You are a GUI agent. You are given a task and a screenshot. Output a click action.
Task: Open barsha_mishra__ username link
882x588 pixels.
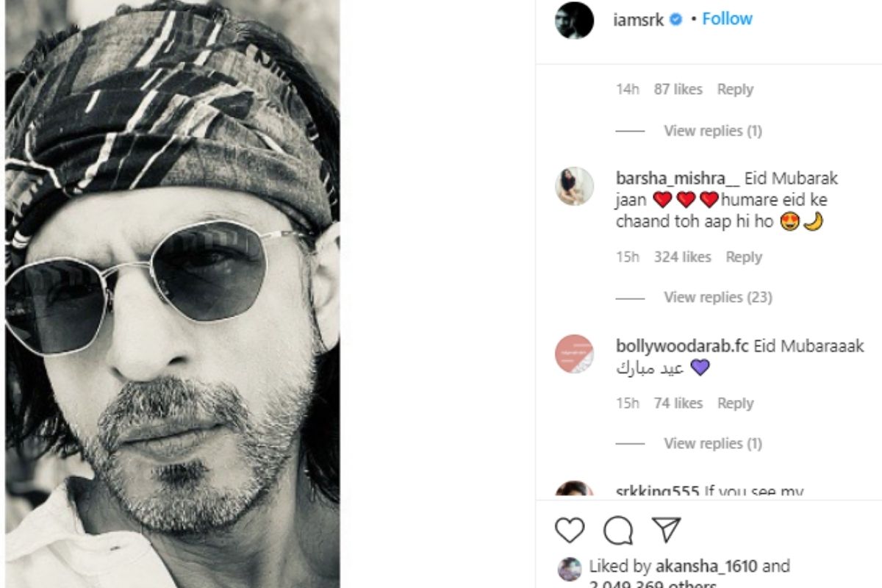click(678, 179)
